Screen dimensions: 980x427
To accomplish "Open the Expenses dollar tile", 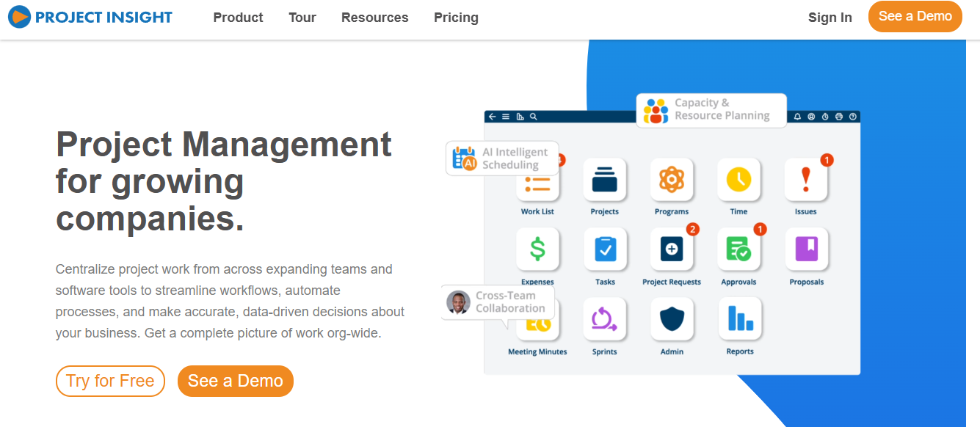I will 537,249.
